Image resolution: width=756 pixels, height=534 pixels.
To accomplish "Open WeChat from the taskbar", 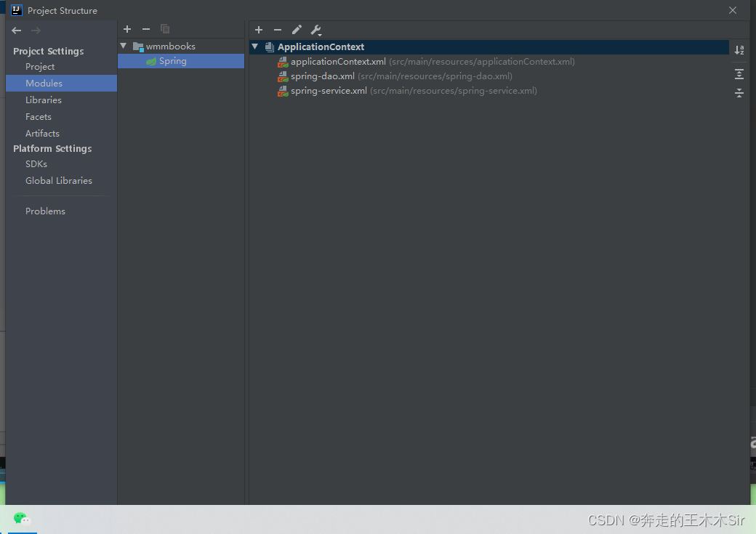I will click(x=22, y=519).
